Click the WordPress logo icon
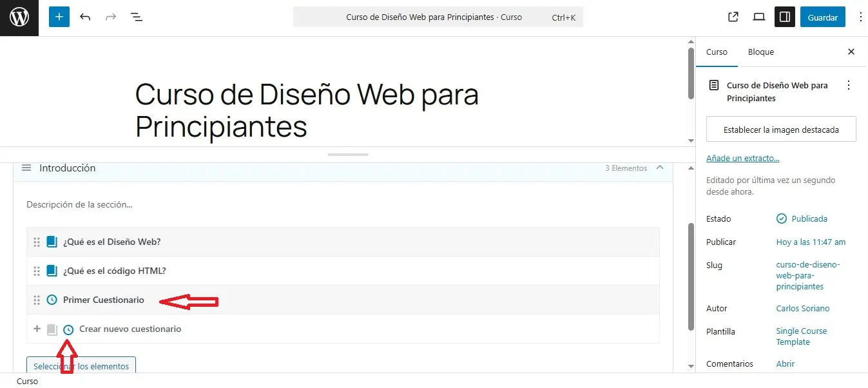This screenshot has height=388, width=868. tap(19, 17)
